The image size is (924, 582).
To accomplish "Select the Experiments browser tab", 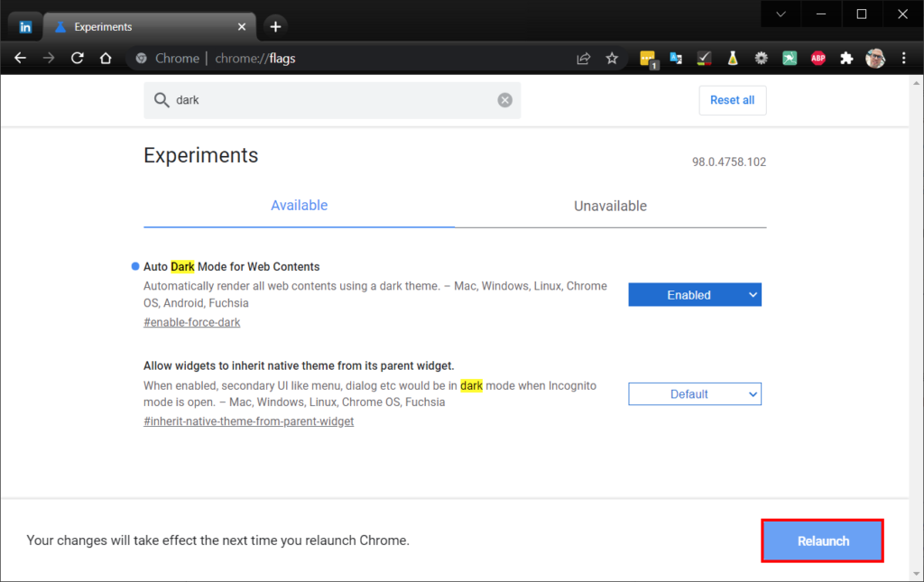I will [x=150, y=27].
